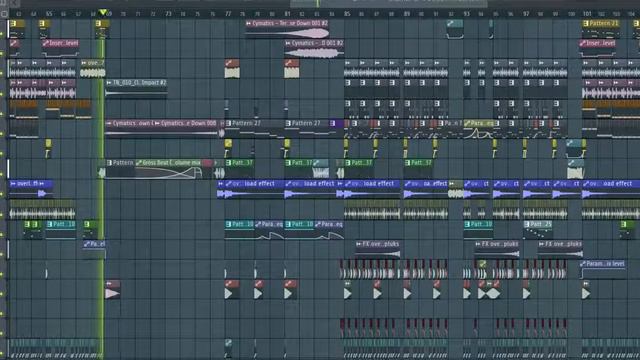
Task: Click bar 101 on the timeline ruler
Action: pos(587,14)
